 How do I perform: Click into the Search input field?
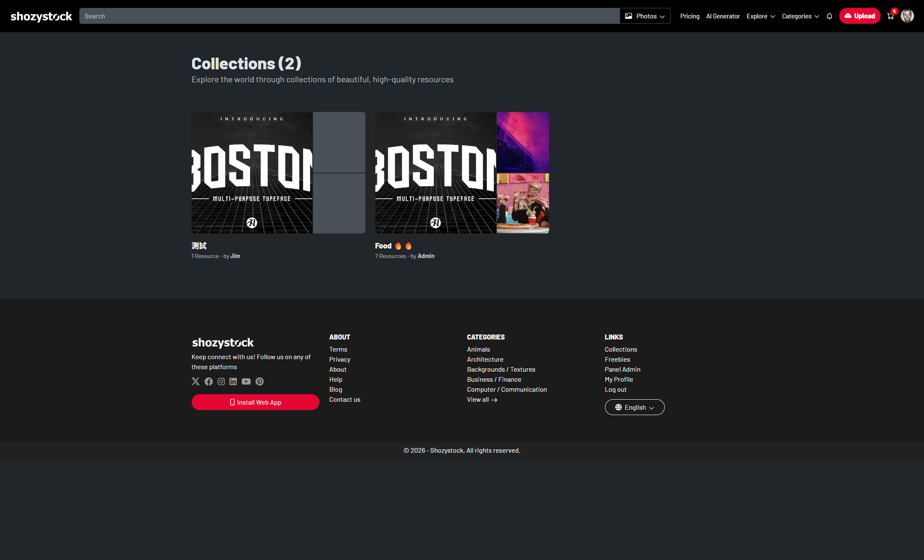click(x=349, y=16)
